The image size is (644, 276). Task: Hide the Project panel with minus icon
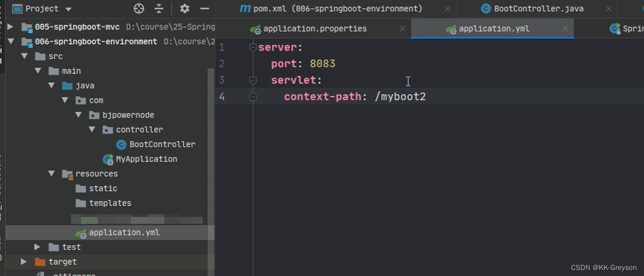[x=204, y=8]
